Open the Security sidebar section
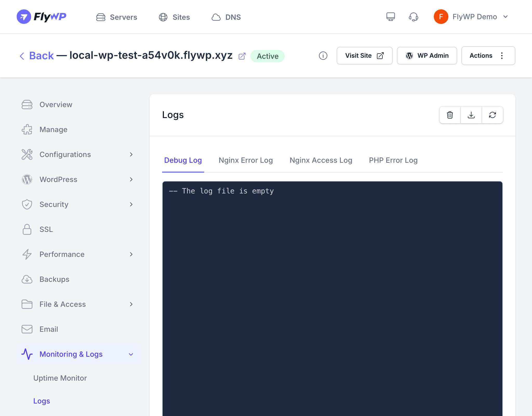 pos(79,204)
